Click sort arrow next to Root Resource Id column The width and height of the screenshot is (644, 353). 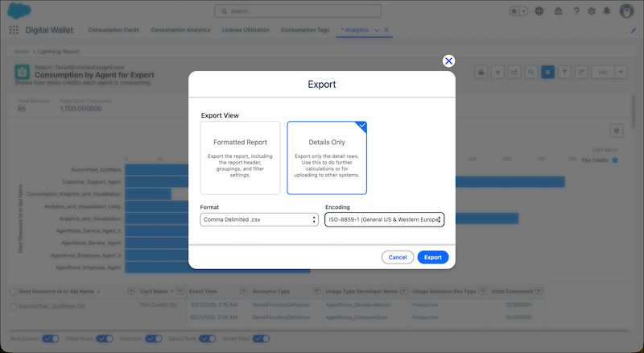(x=98, y=291)
